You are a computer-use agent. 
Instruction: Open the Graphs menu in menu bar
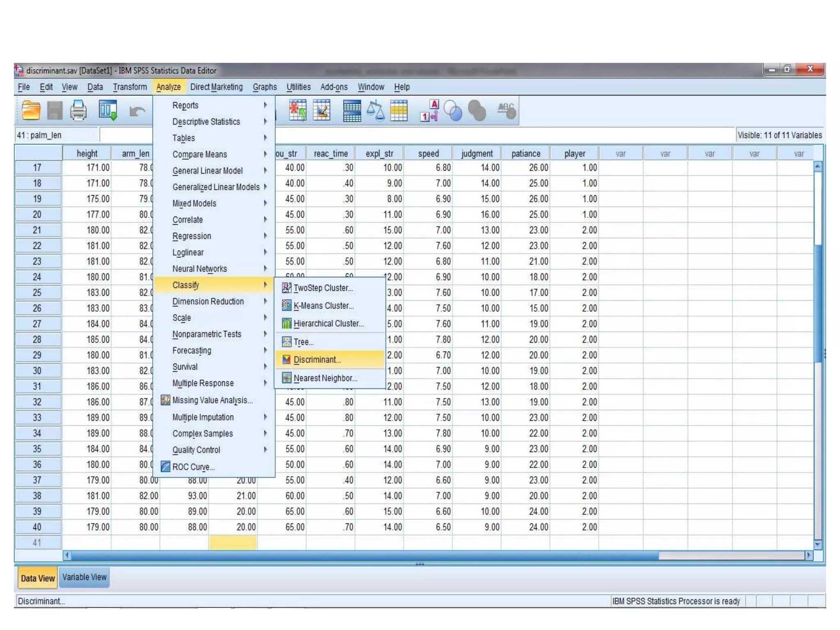tap(265, 87)
